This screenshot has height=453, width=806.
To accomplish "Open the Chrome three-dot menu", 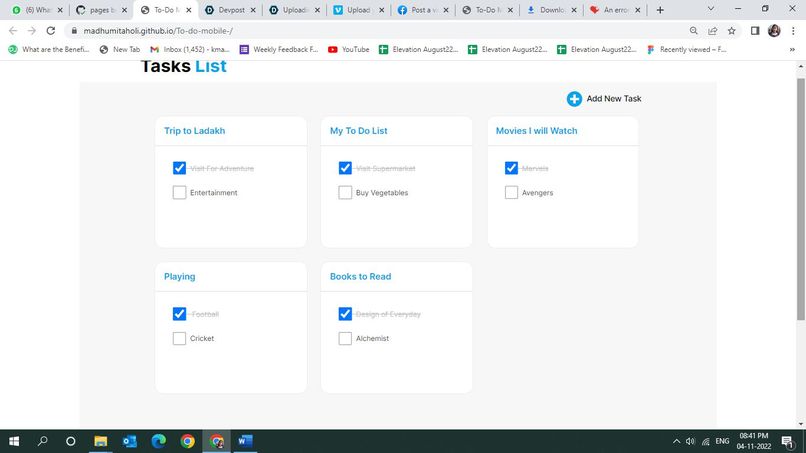I will 793,31.
